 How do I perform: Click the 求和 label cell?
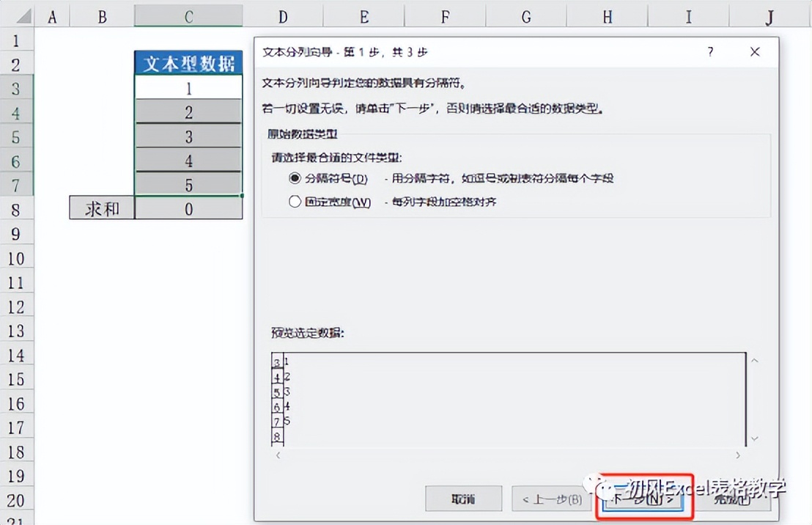pyautogui.click(x=102, y=208)
